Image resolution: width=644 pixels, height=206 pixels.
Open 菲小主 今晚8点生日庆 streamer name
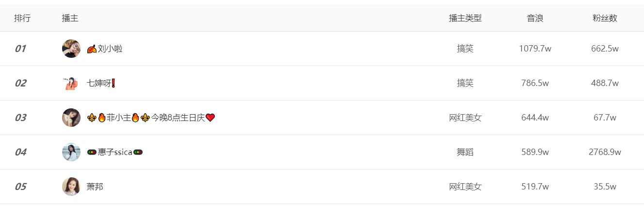151,118
